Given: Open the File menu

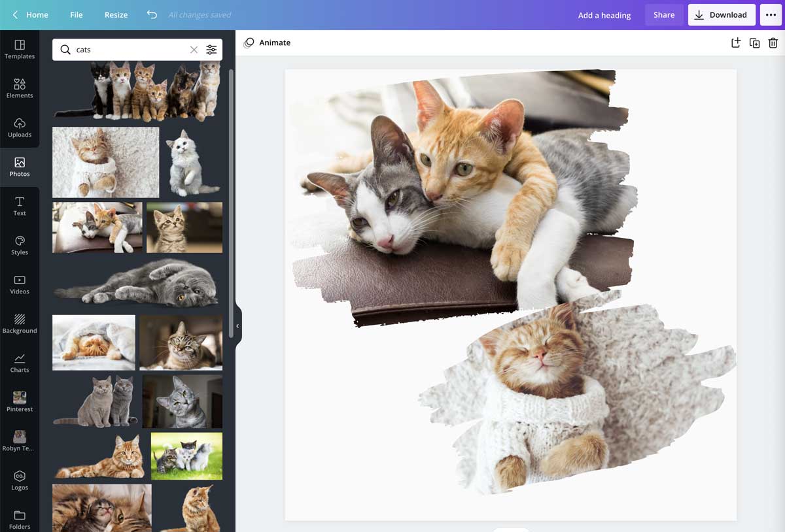Looking at the screenshot, I should 76,14.
